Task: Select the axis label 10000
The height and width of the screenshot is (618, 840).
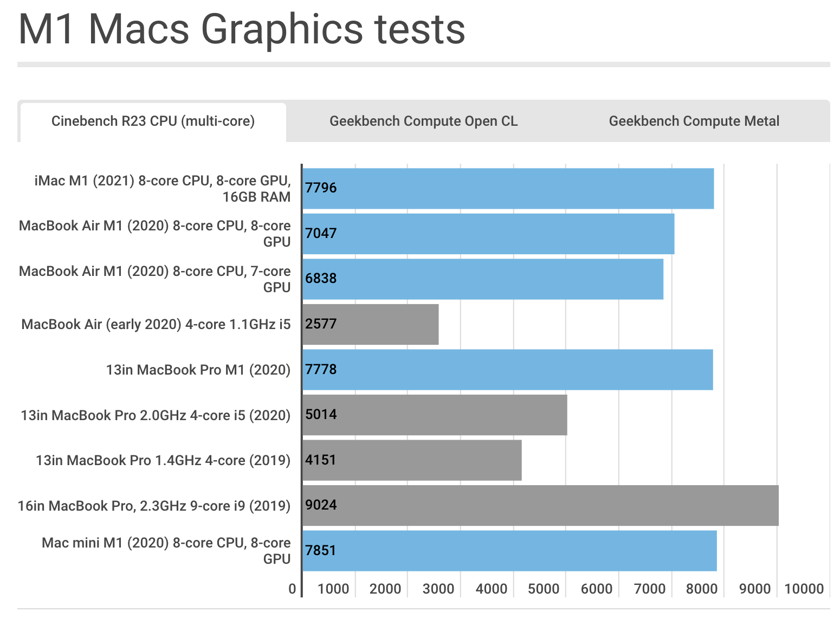Action: [804, 588]
